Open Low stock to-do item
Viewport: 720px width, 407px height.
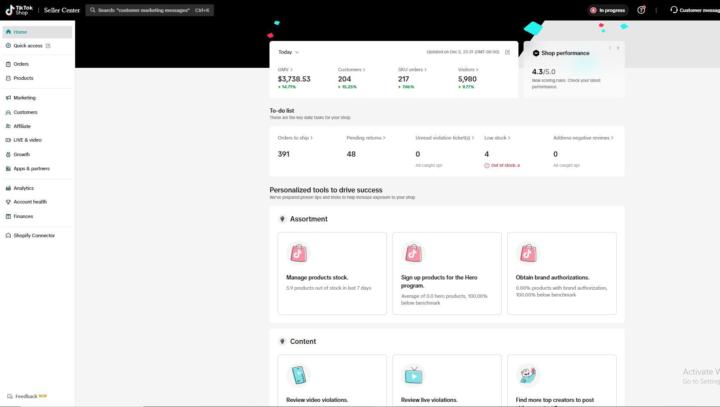coord(497,138)
